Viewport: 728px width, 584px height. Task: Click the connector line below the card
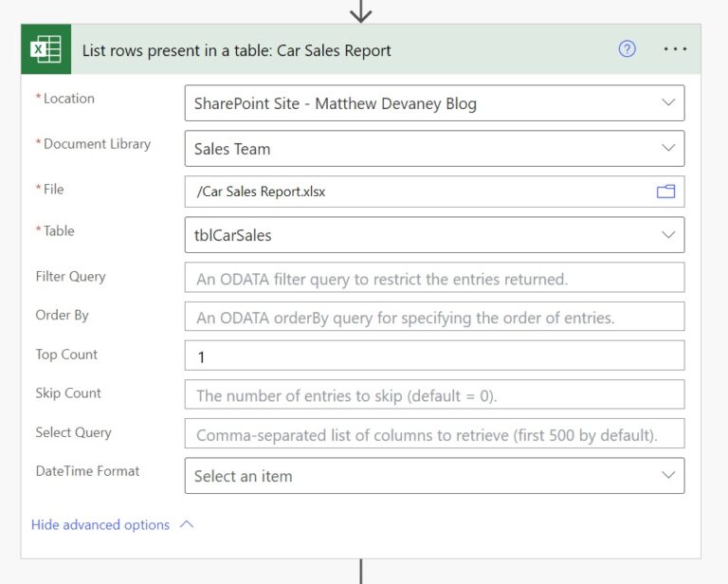(x=360, y=572)
